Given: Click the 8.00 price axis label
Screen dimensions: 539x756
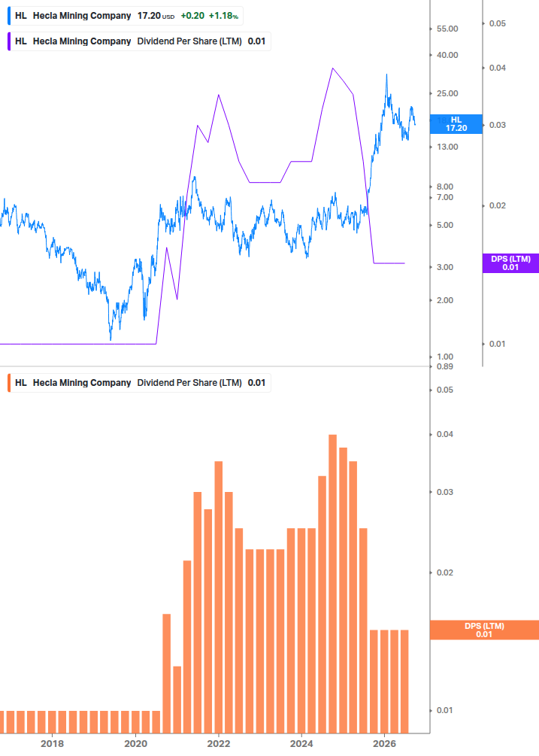Looking at the screenshot, I should click(x=444, y=187).
